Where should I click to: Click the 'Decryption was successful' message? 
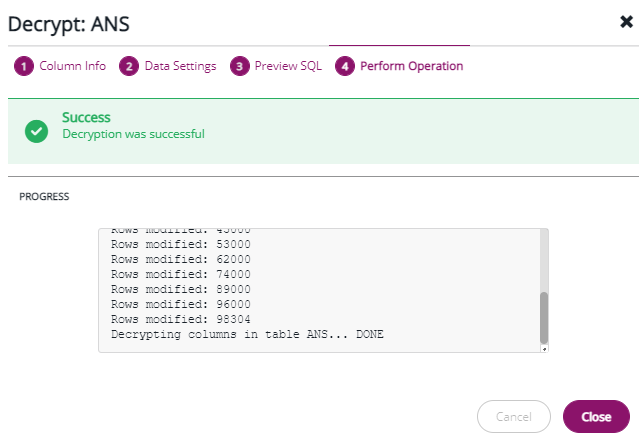[x=133, y=134]
